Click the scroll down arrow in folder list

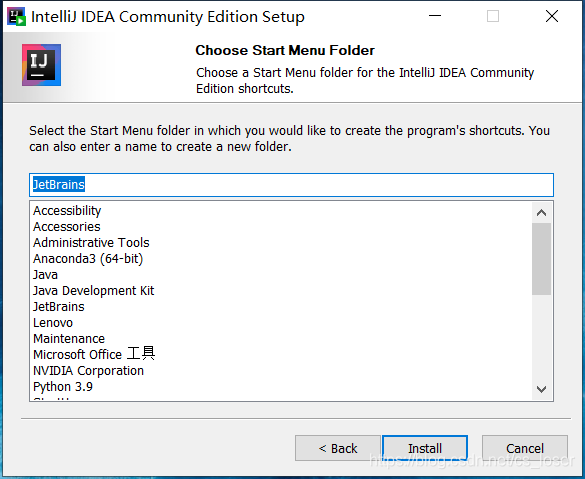[x=541, y=389]
